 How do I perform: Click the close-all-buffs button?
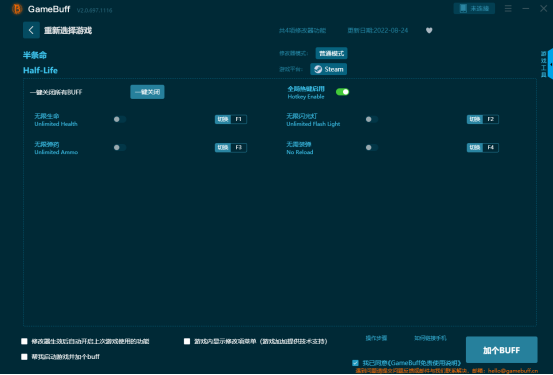click(147, 92)
